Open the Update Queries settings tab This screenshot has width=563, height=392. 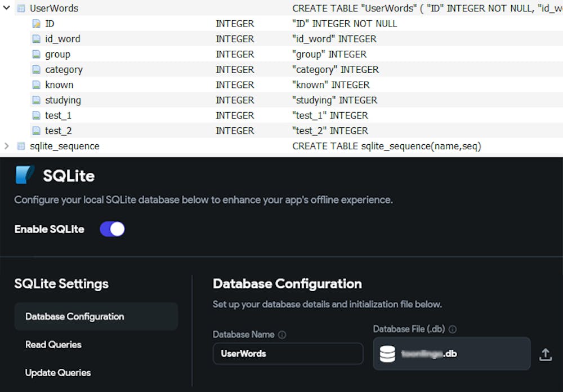[x=58, y=373]
